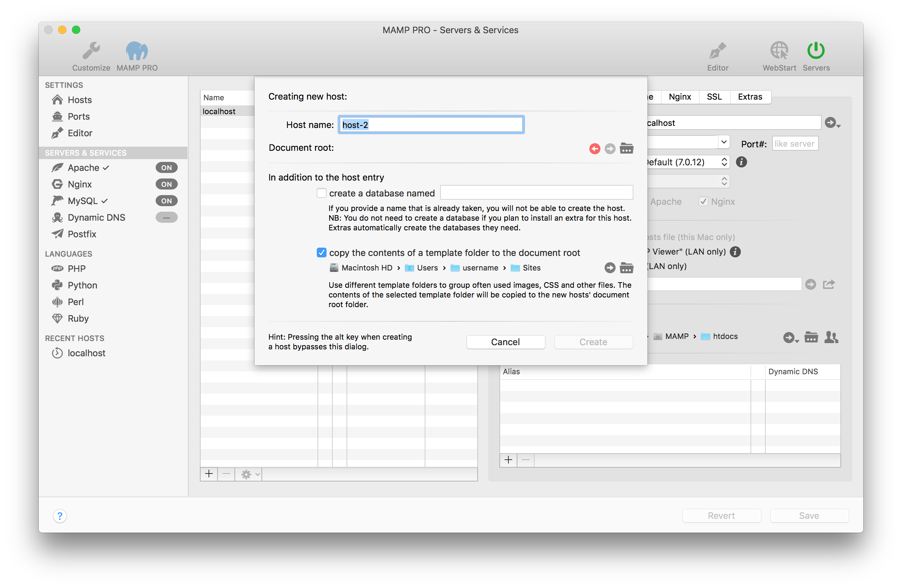Viewport: 902px width, 588px height.
Task: Open Perl language settings
Action: click(x=75, y=302)
